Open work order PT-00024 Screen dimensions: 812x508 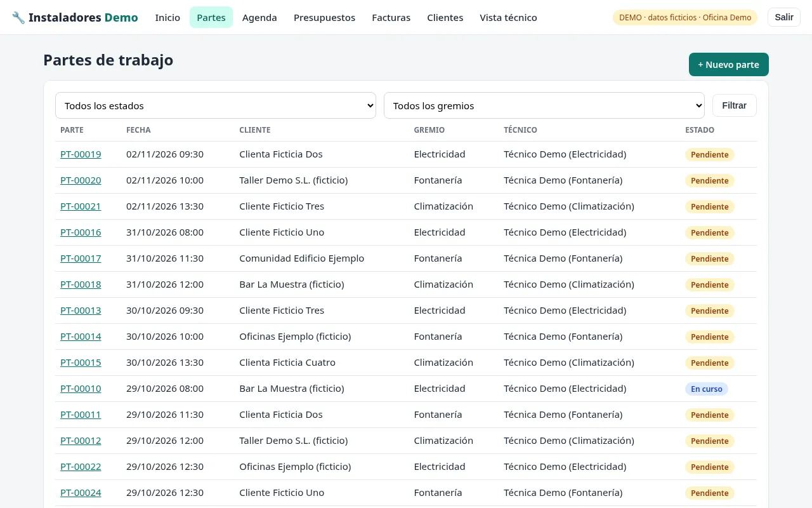81,493
